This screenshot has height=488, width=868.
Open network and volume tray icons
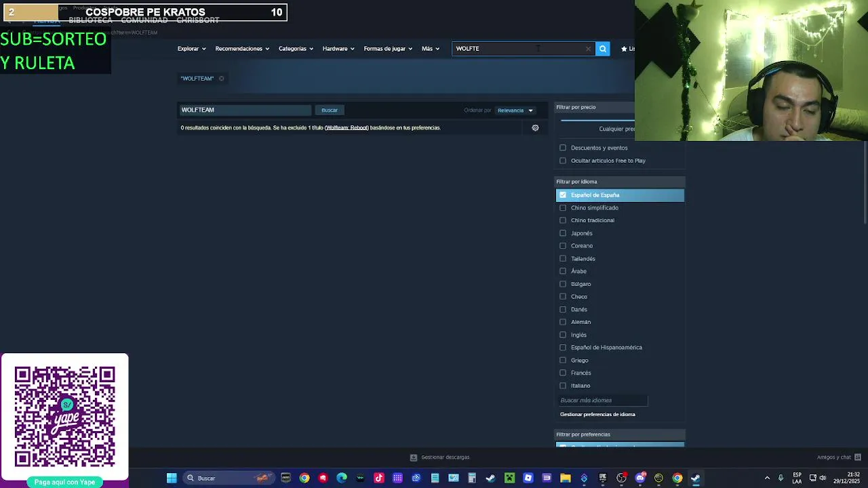point(817,478)
